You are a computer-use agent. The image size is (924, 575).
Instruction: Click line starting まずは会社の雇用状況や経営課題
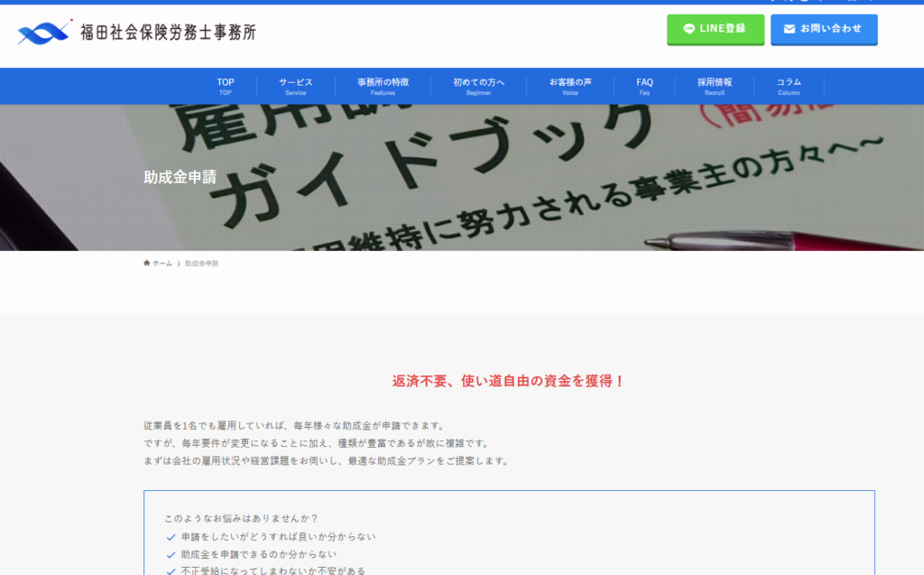(x=327, y=461)
